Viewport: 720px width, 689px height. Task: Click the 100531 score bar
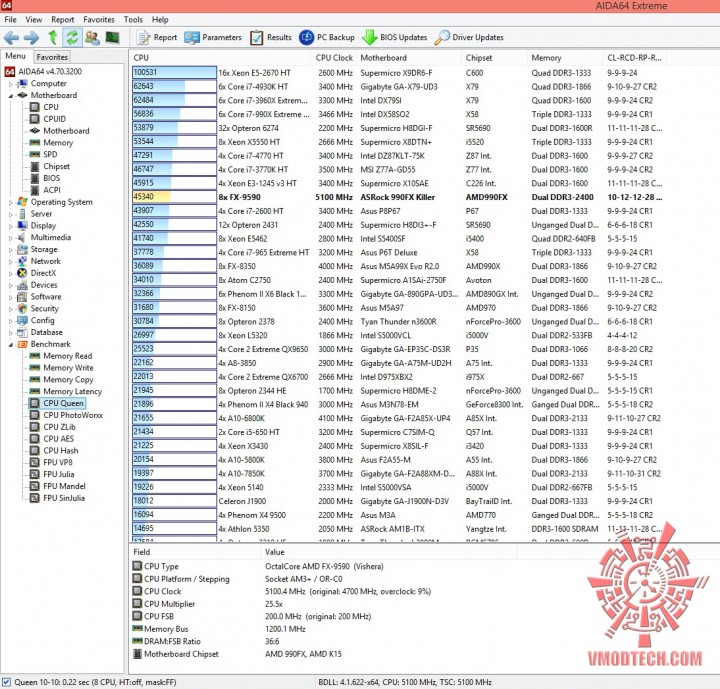tap(174, 73)
